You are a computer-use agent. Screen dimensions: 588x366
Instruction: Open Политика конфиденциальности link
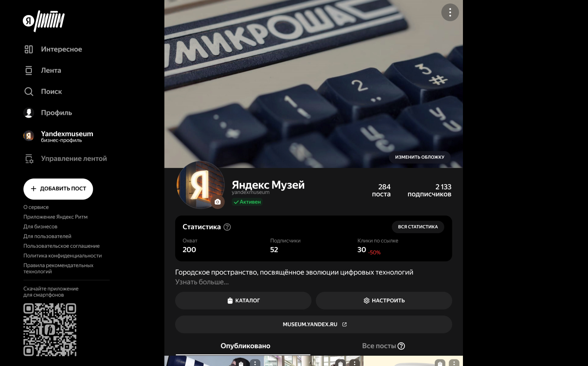63,255
